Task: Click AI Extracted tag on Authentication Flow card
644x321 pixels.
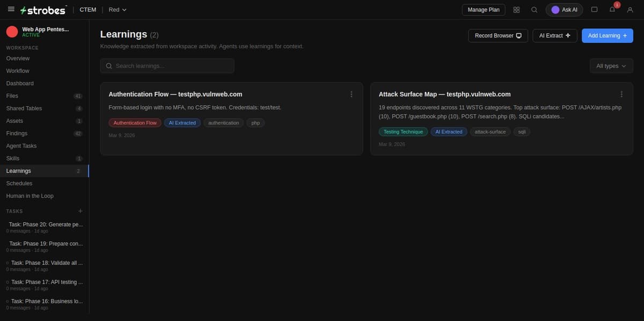Action: point(182,123)
